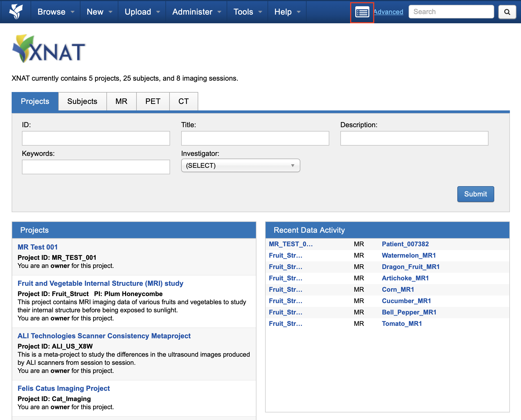Click into the top Search box
The width and height of the screenshot is (521, 420).
click(x=451, y=12)
